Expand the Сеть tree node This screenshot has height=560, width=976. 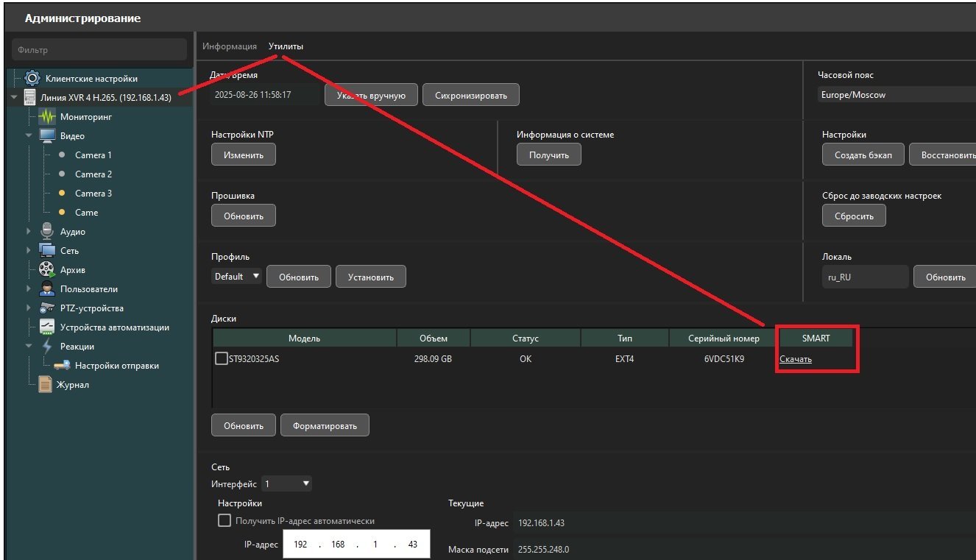tap(29, 251)
